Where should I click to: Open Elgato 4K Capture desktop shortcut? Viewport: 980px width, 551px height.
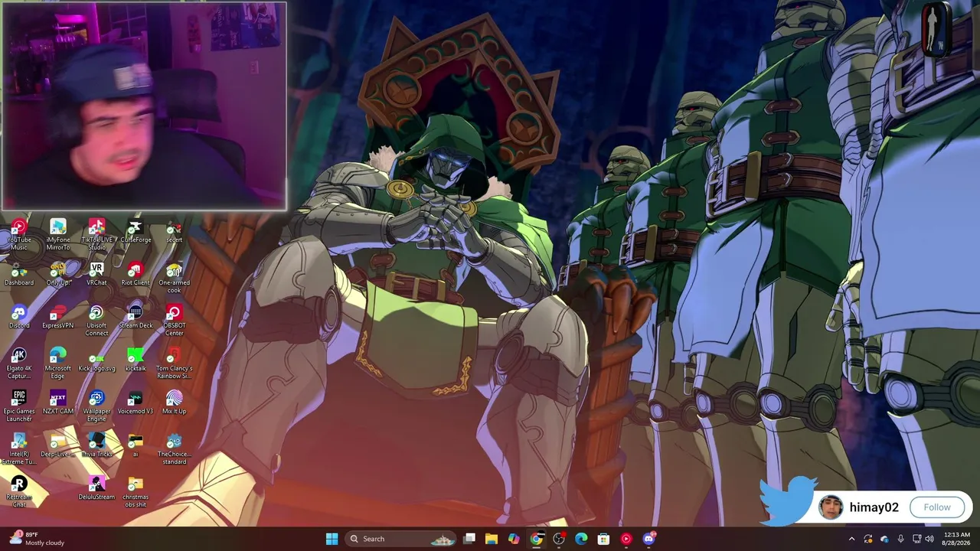point(19,363)
